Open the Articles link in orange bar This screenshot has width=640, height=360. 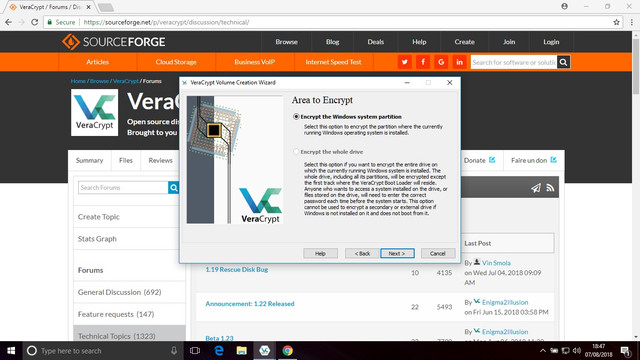pos(98,62)
